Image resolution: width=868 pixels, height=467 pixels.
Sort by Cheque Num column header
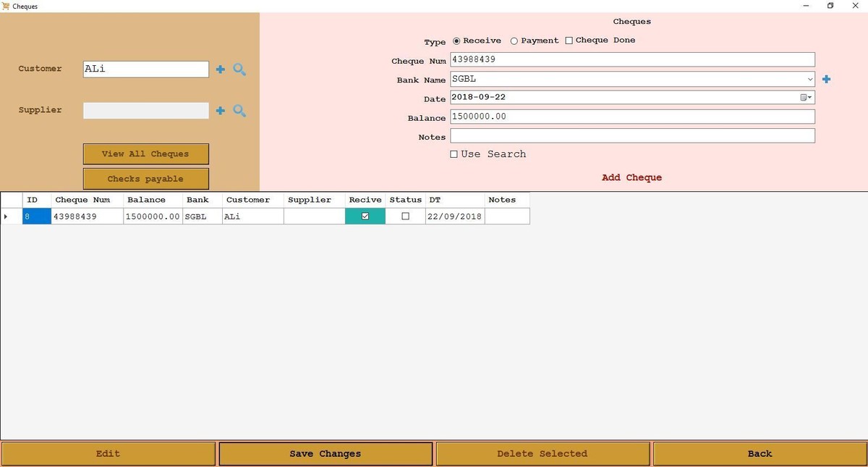(82, 200)
